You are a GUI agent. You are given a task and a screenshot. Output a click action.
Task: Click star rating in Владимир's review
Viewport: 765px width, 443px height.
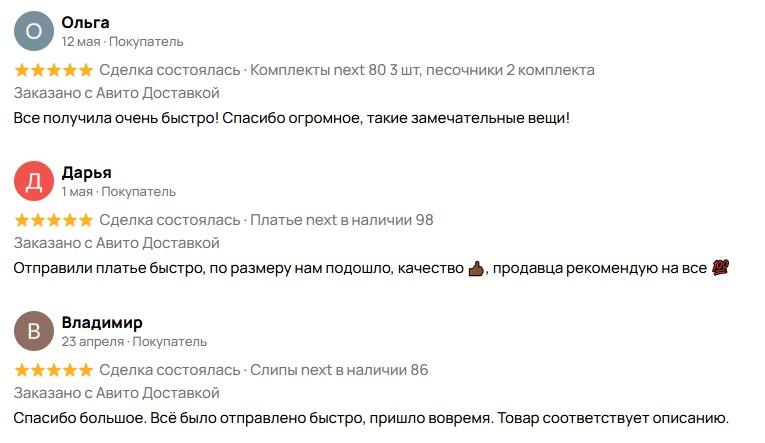54,370
